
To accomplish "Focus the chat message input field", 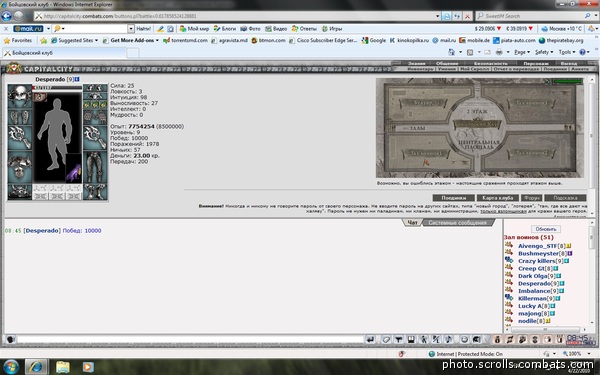I will coord(190,339).
